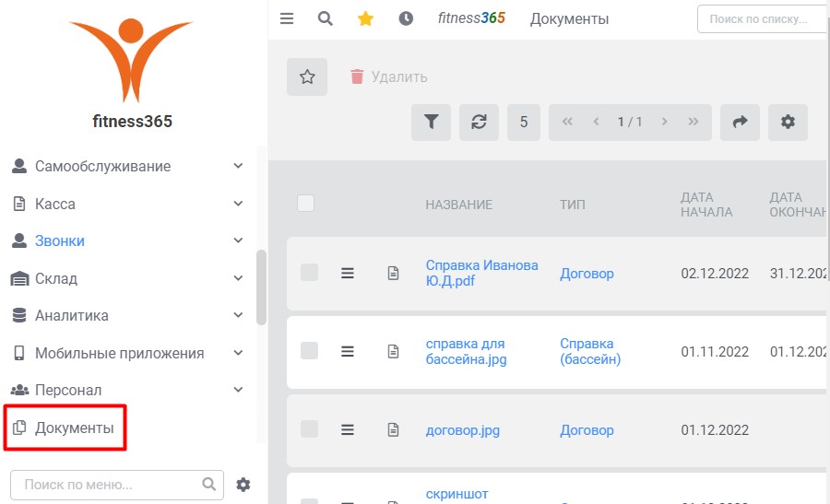Click the sidebar vertical scrollbar
The height and width of the screenshot is (504, 830).
261,287
